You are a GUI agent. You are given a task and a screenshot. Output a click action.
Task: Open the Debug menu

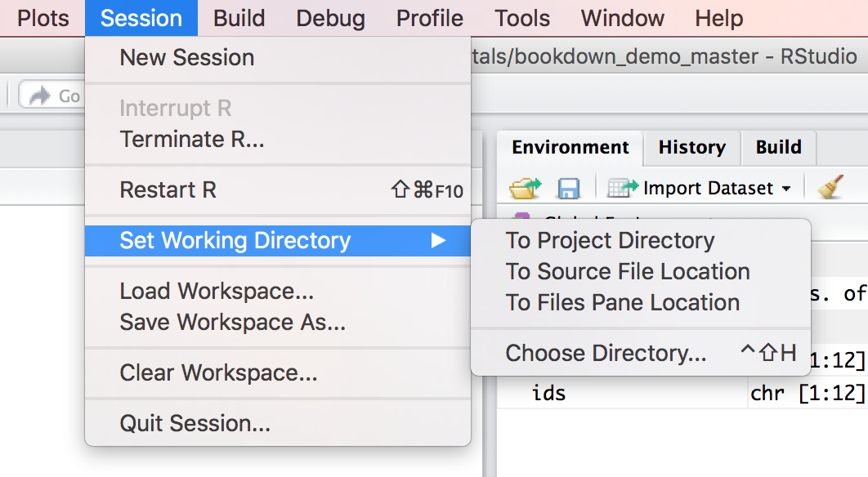coord(330,18)
